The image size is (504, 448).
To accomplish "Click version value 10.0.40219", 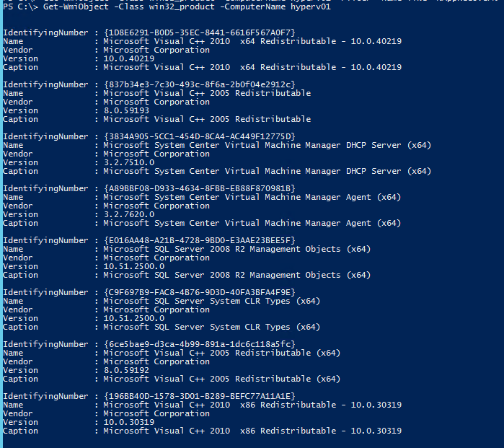I will (x=129, y=58).
